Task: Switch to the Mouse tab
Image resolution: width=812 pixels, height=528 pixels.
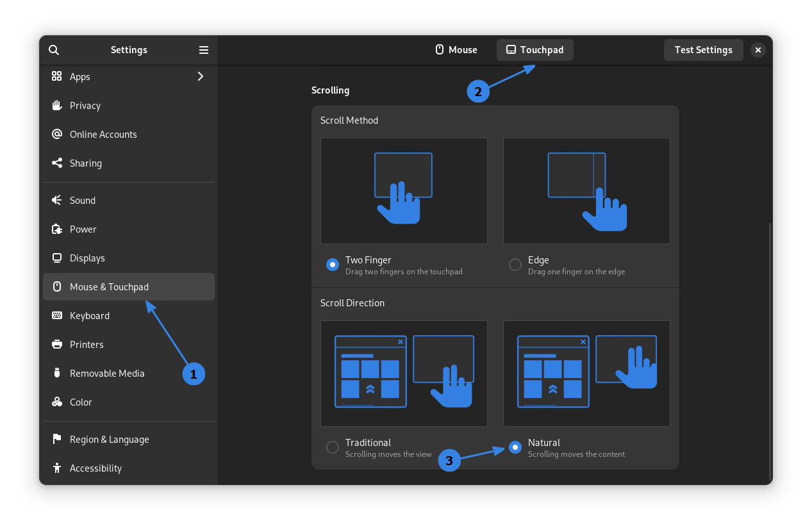Action: (456, 49)
